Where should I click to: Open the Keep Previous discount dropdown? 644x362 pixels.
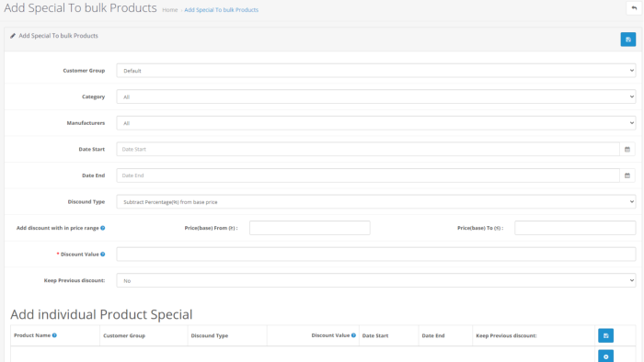click(x=375, y=280)
